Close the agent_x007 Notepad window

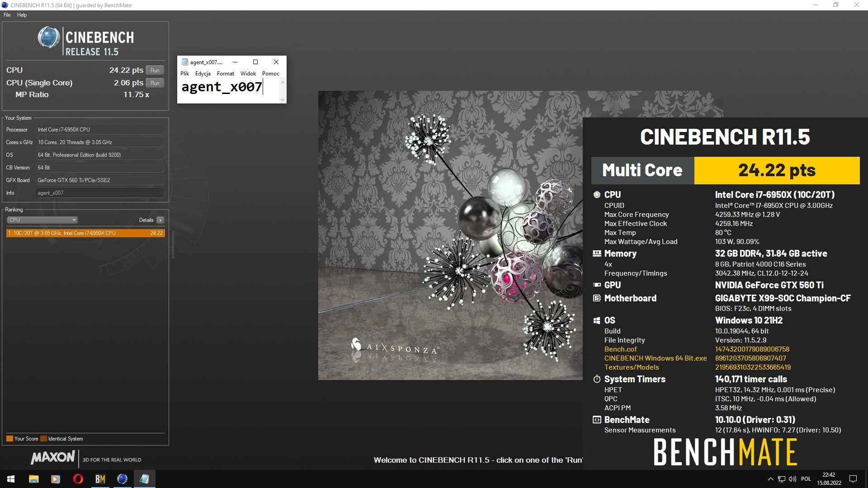point(276,62)
